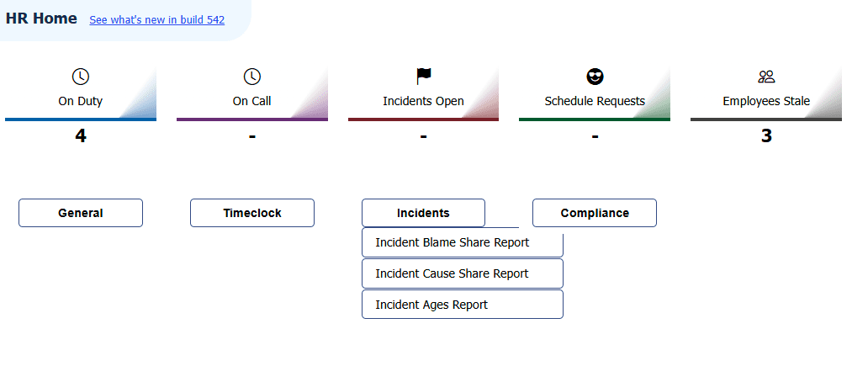Open Incident Blame Share Report

coord(463,242)
